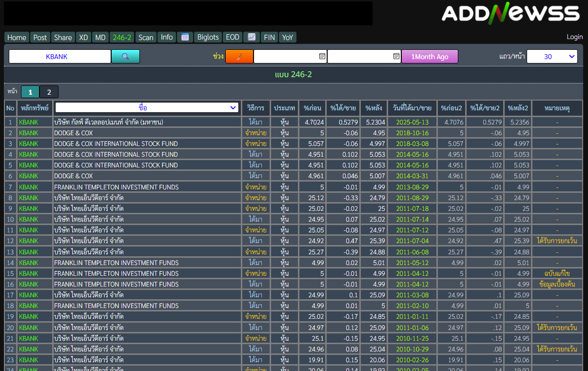Open the MD menu item

[x=100, y=37]
